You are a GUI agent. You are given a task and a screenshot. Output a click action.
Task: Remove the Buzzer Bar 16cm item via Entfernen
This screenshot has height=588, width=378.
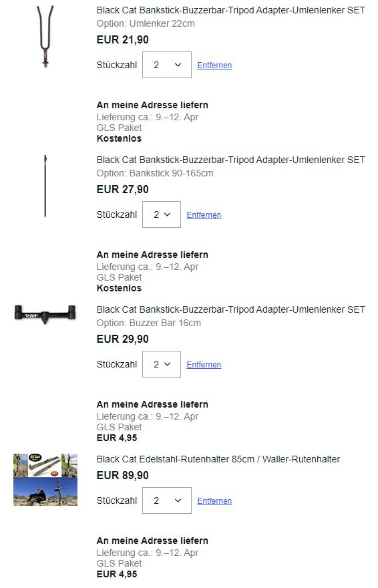tap(204, 365)
